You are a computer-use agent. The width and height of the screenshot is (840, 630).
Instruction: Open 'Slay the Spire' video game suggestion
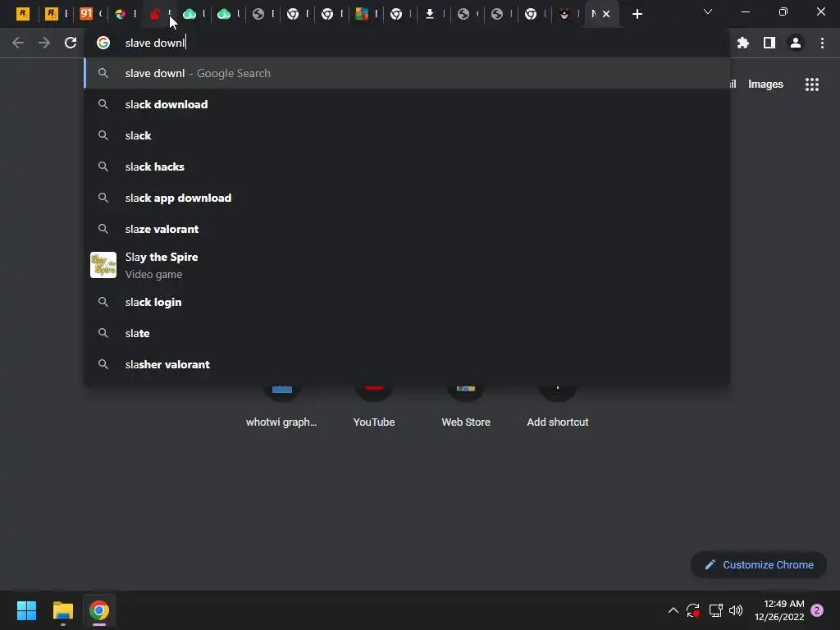(407, 265)
